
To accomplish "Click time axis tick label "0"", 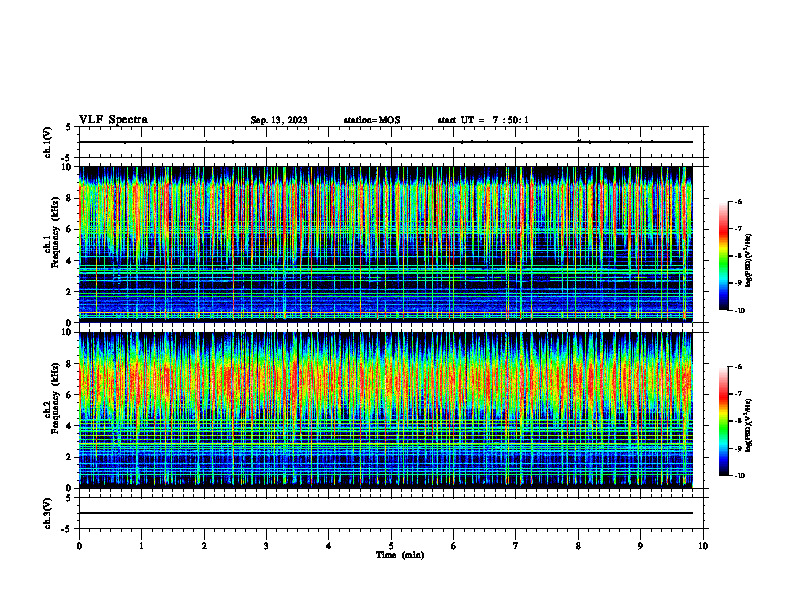I will 79,546.
